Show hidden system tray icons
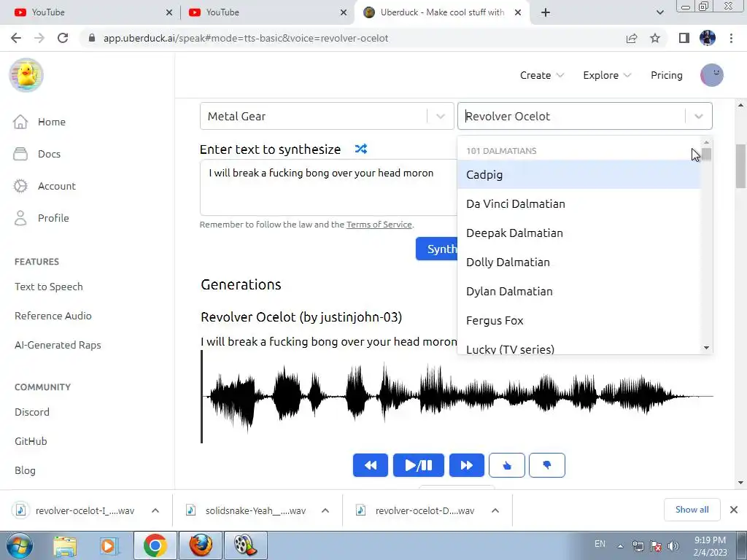Viewport: 747px width, 560px height. [x=620, y=547]
